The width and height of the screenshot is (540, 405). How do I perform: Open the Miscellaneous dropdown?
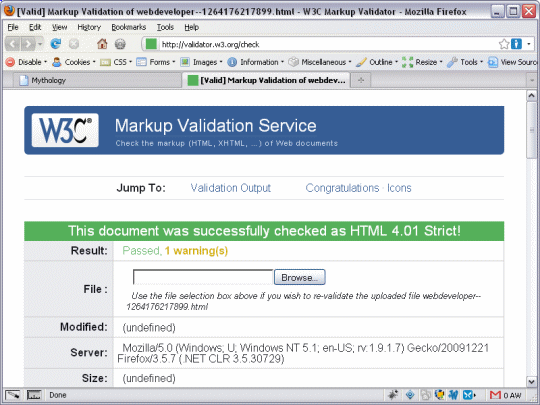coord(320,62)
